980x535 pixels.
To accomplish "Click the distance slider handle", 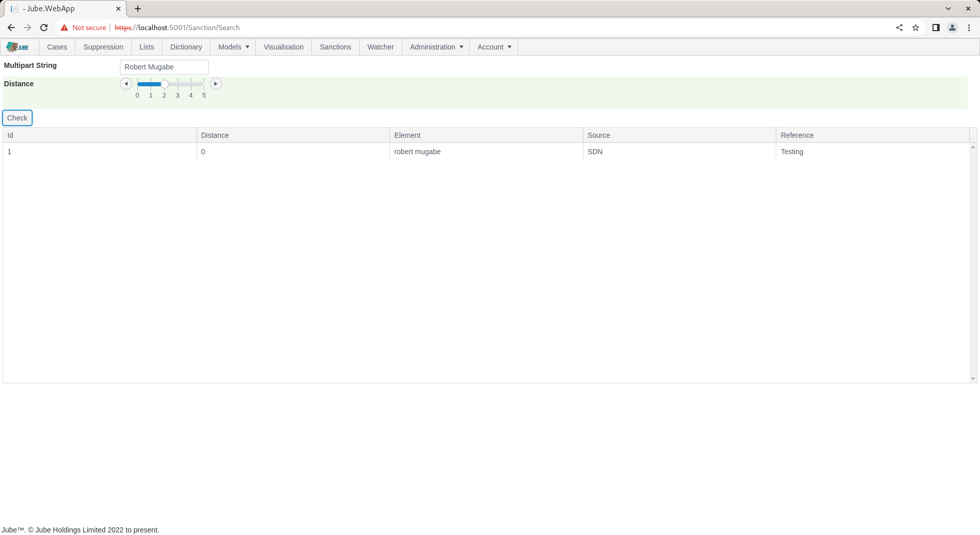I will [x=164, y=84].
